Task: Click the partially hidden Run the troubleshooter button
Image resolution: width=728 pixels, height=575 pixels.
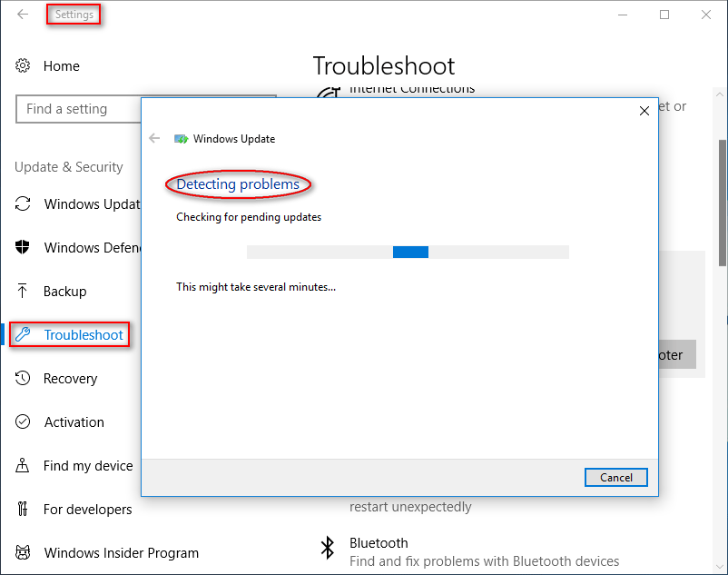Action: point(677,354)
